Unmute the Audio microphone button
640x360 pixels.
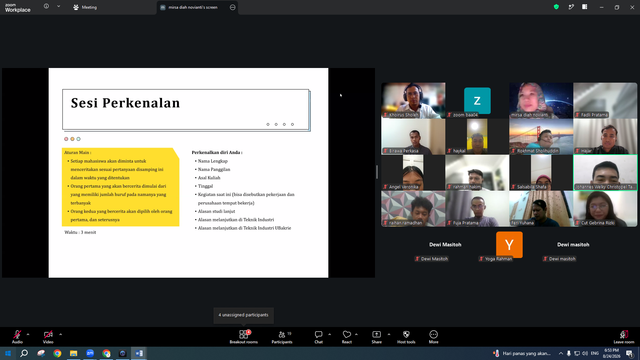pyautogui.click(x=17, y=337)
